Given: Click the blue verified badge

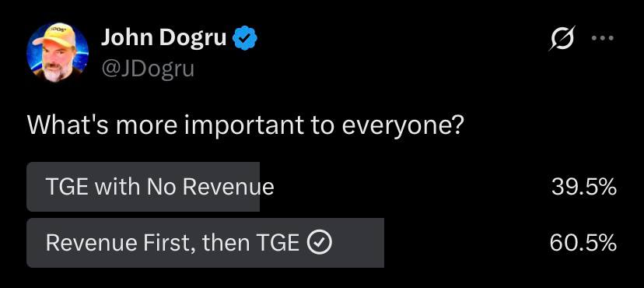Looking at the screenshot, I should click(245, 38).
